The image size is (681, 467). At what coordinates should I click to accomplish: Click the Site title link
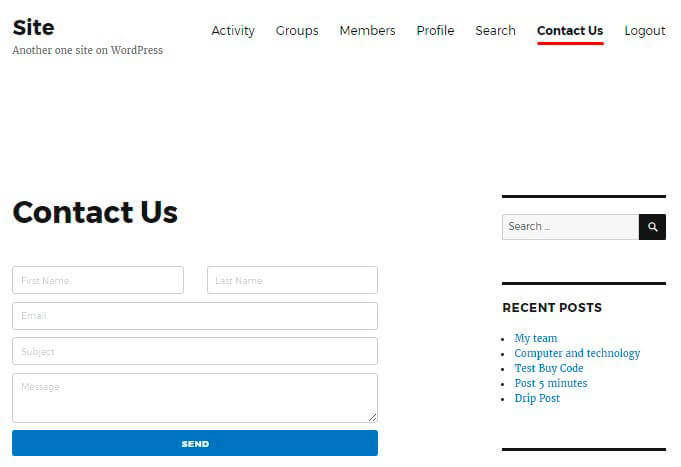click(33, 27)
